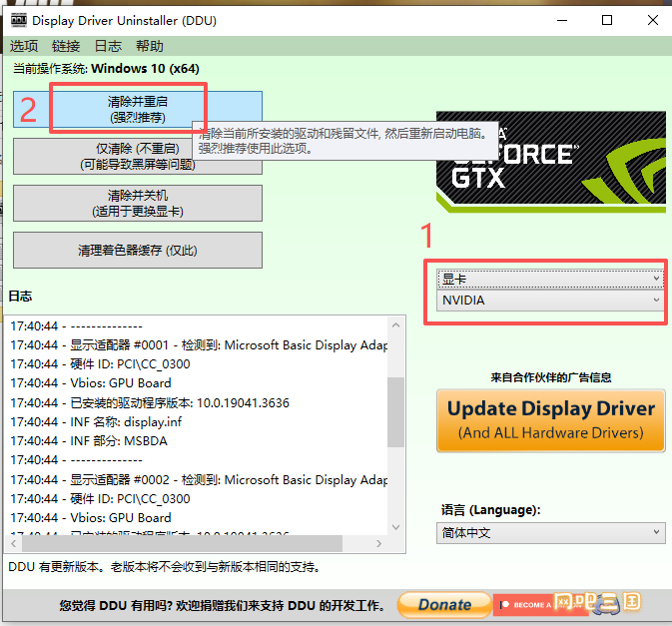
Task: Click 当前操作系统: Windows 10 (x64) label
Action: tap(106, 69)
